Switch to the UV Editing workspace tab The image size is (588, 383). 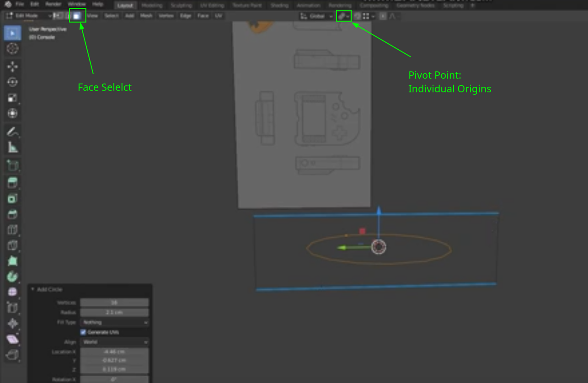pyautogui.click(x=212, y=6)
